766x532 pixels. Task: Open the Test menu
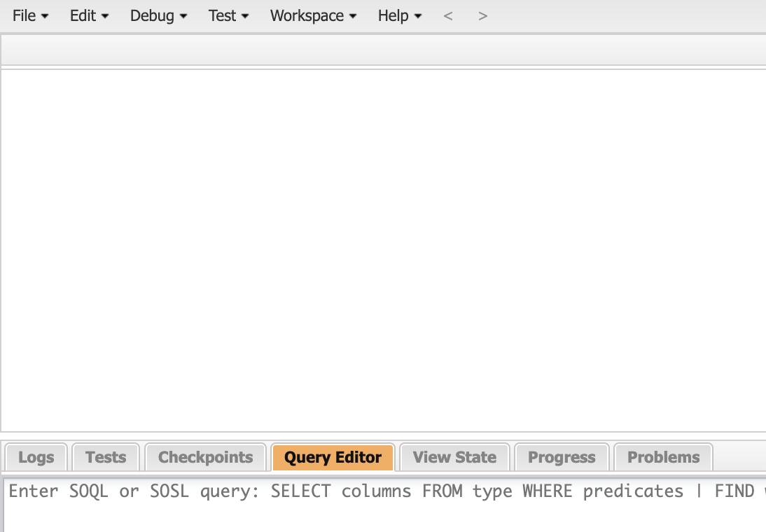(228, 15)
